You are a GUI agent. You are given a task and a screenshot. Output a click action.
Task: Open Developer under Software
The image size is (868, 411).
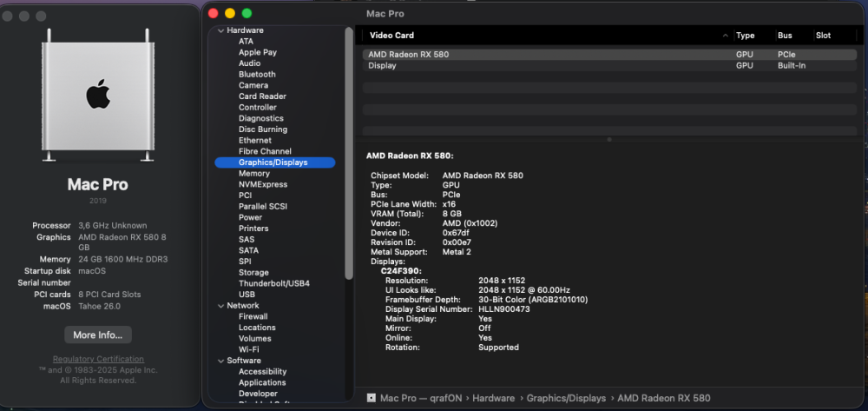258,394
